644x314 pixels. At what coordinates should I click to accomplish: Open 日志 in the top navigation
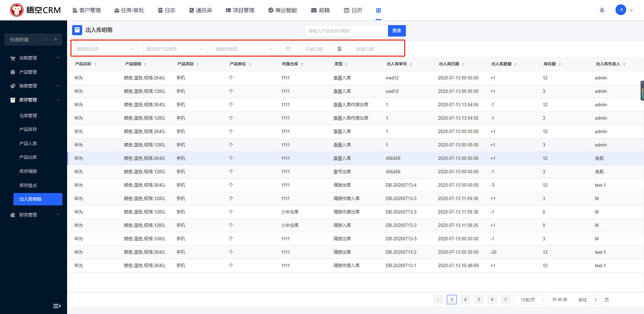tap(167, 10)
